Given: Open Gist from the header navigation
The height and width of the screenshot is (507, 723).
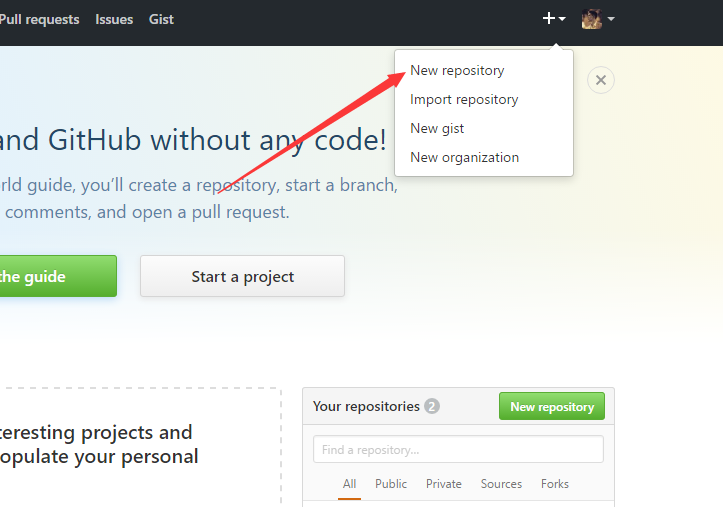Looking at the screenshot, I should (161, 19).
